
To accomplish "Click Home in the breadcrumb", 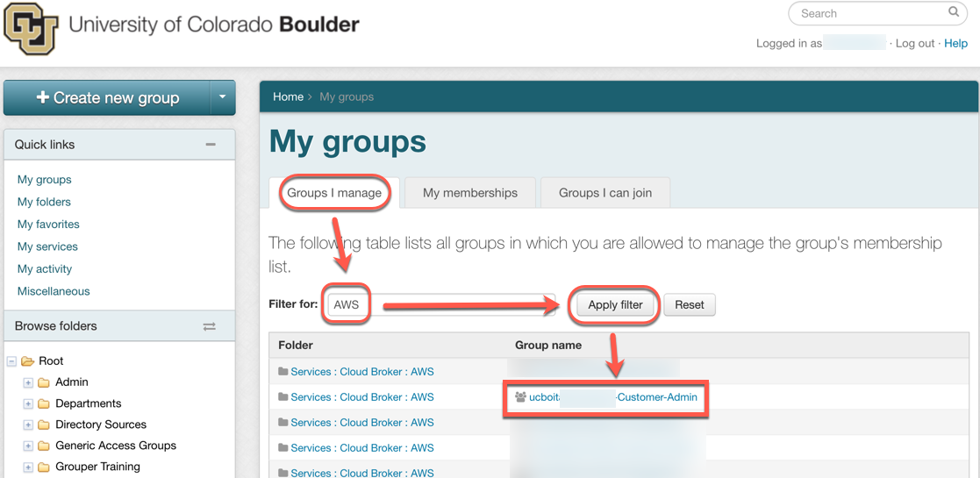I will click(x=288, y=96).
